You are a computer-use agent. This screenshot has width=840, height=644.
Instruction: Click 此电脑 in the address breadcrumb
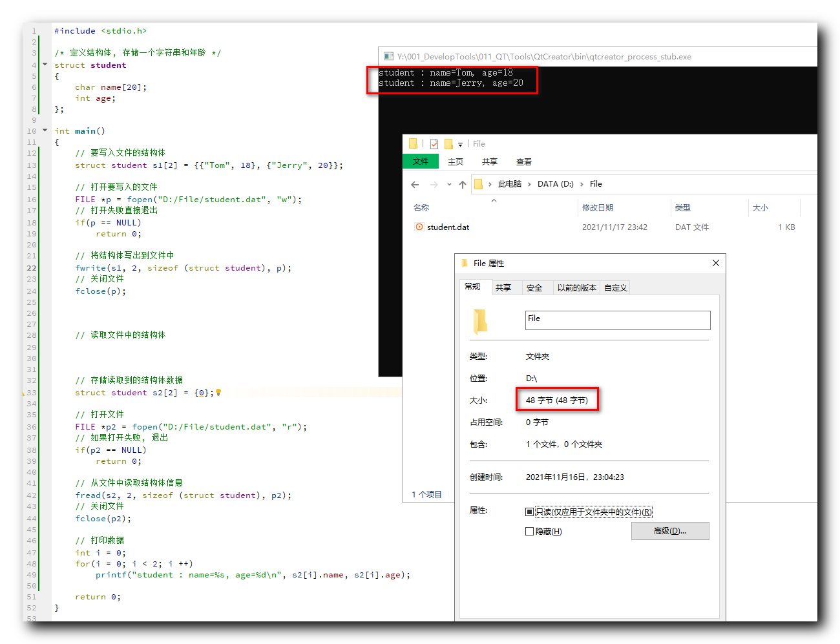(x=510, y=184)
